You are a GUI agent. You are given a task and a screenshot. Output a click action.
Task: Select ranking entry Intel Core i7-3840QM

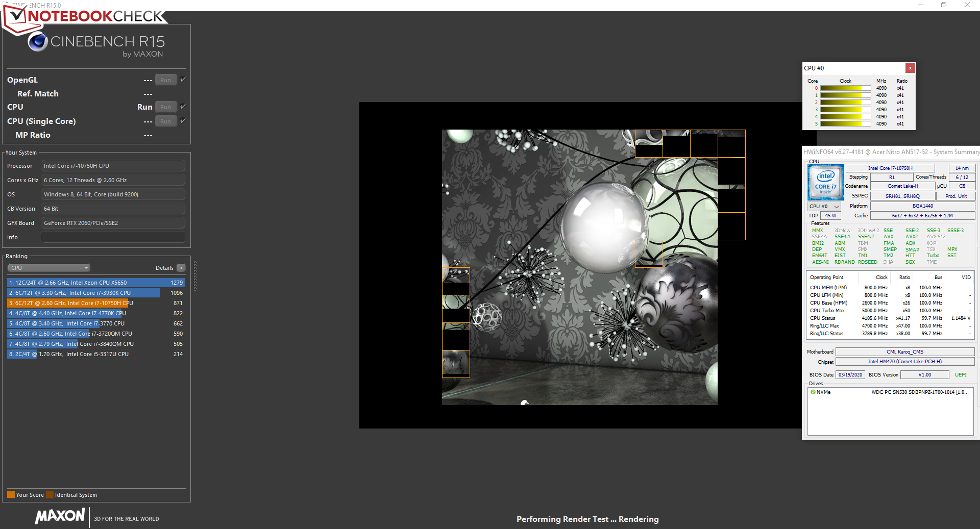coord(96,344)
